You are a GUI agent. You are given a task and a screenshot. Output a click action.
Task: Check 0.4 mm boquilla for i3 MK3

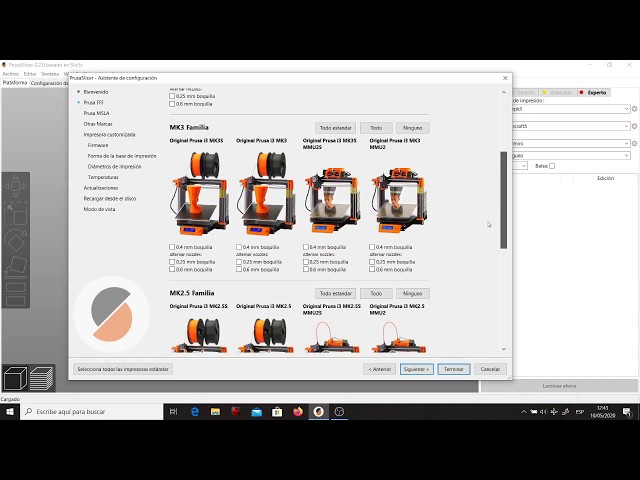tap(239, 247)
